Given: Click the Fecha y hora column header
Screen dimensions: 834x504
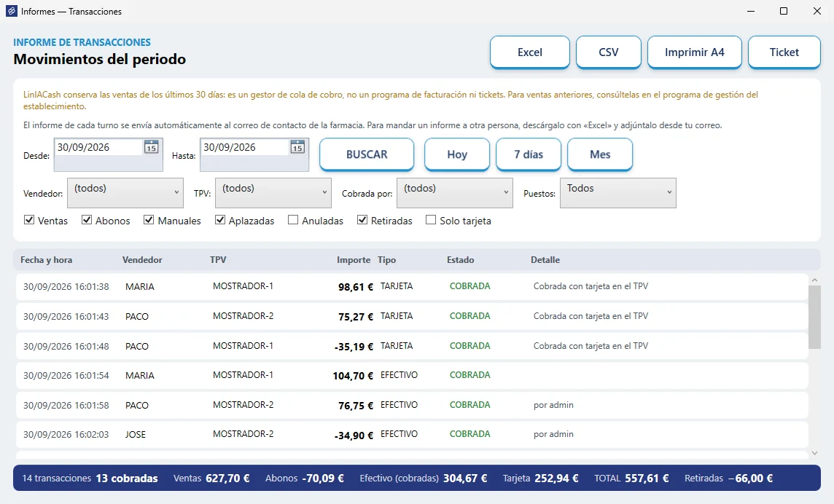Looking at the screenshot, I should 46,260.
